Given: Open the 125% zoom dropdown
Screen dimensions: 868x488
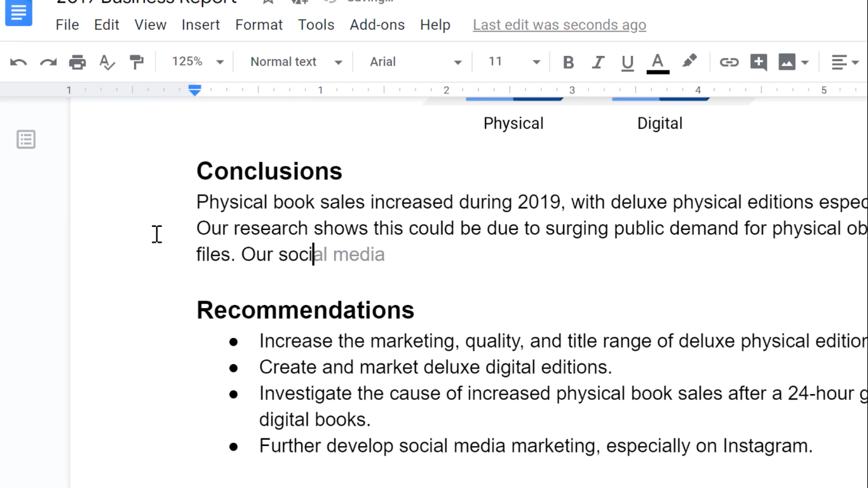Looking at the screenshot, I should [x=198, y=62].
